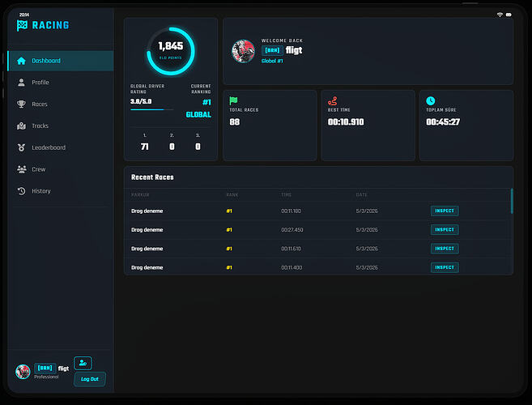Click the #1 current ranking value
This screenshot has width=532, height=405.
point(206,103)
